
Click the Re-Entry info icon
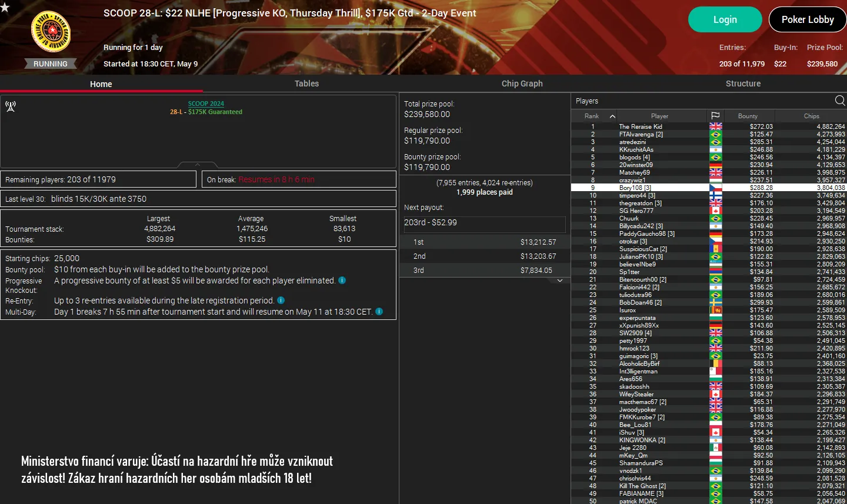281,300
